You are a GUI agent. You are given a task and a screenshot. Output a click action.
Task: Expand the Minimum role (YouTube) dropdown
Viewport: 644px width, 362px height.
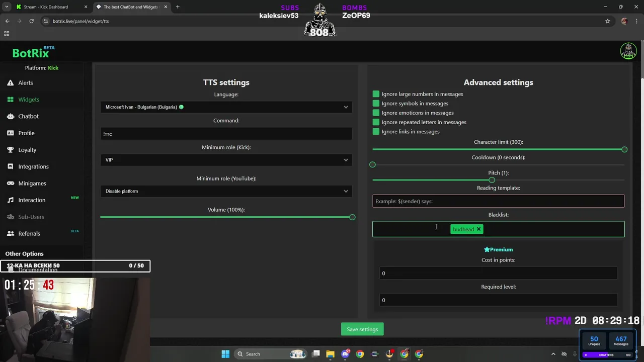coord(226,191)
